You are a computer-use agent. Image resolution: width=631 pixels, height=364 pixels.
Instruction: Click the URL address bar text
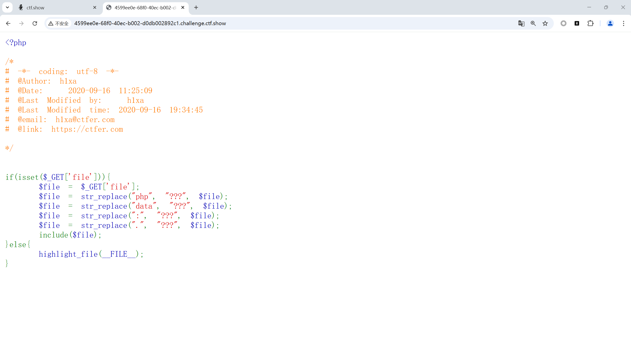(x=150, y=23)
